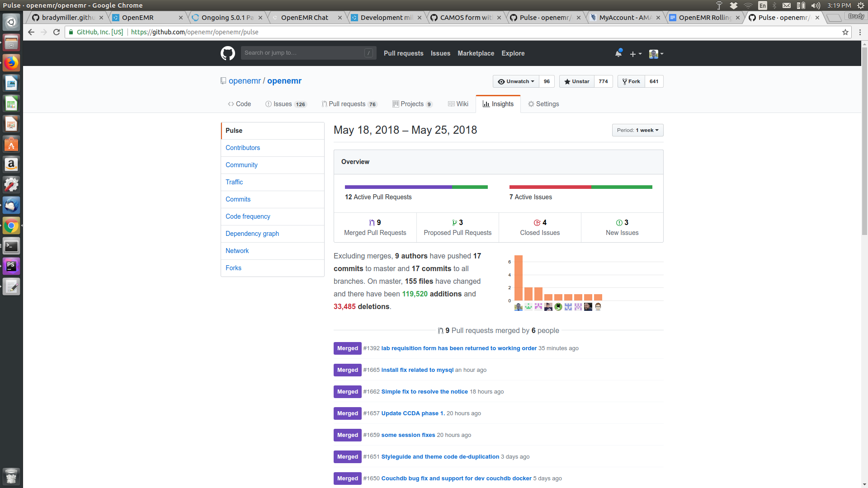868x488 pixels.
Task: Bookmark page with the star icon
Action: point(845,32)
